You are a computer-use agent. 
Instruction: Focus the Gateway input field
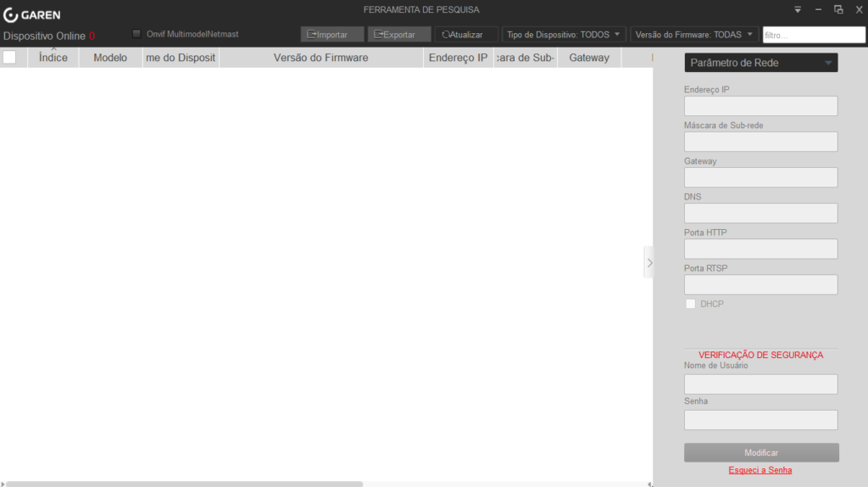(x=760, y=177)
